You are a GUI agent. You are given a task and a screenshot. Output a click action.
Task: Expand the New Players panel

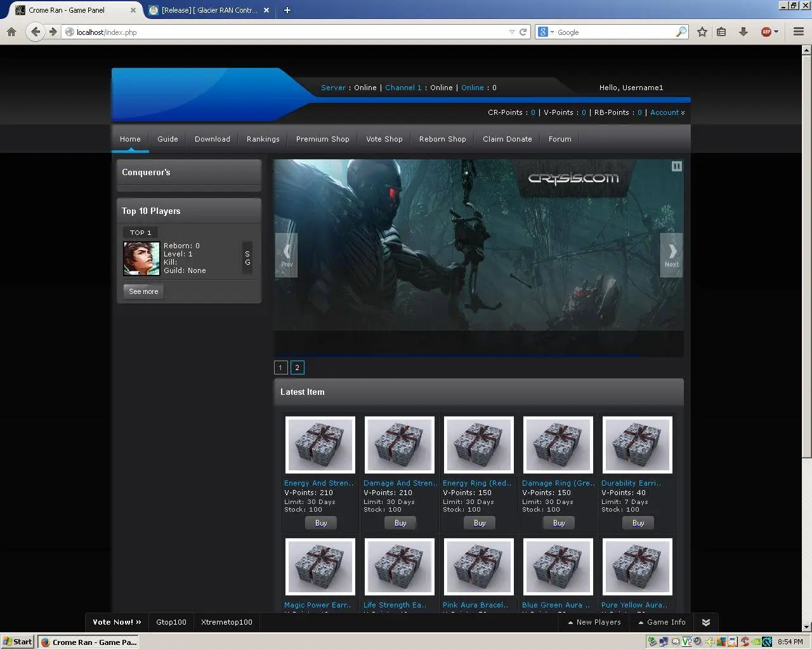point(594,622)
